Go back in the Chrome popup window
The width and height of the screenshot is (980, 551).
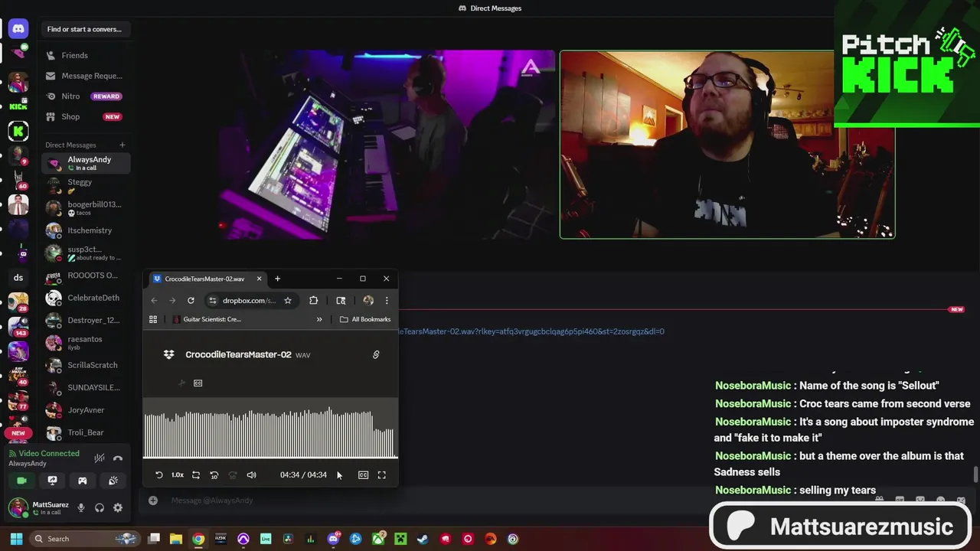pyautogui.click(x=154, y=301)
